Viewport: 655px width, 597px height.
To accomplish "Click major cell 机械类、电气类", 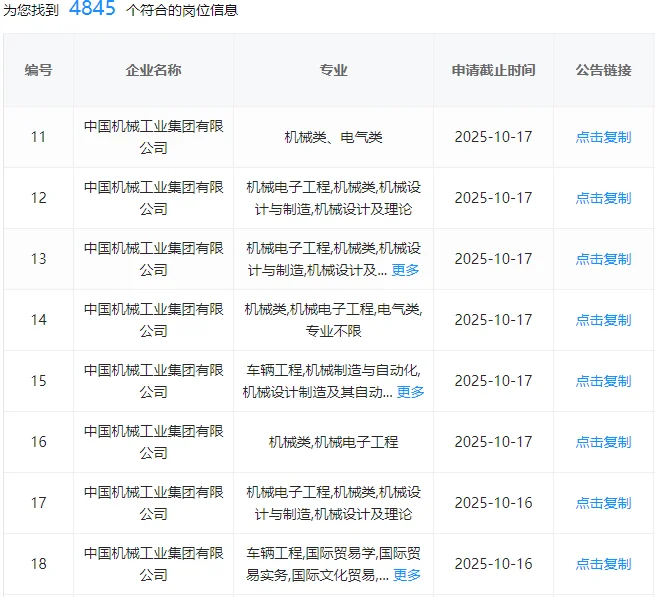I will click(x=333, y=137).
